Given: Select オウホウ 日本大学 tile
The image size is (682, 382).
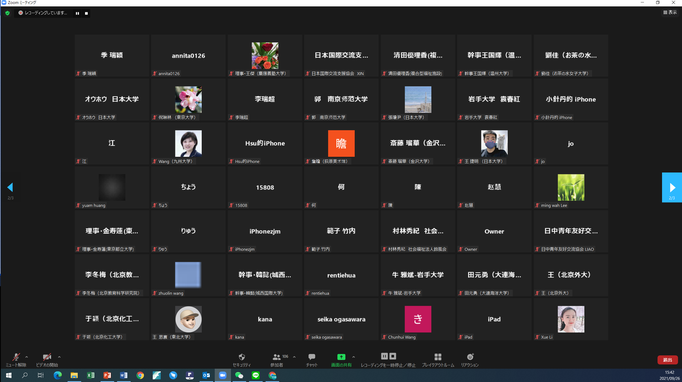Looking at the screenshot, I should 112,100.
